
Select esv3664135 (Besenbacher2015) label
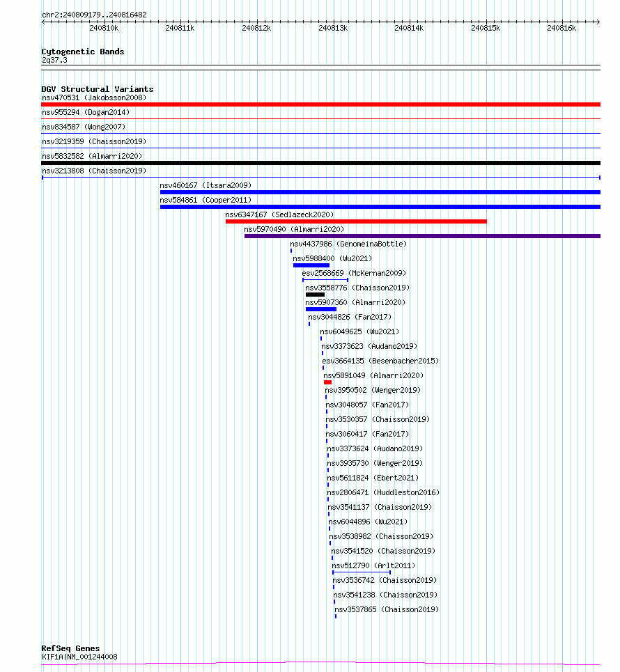(380, 360)
